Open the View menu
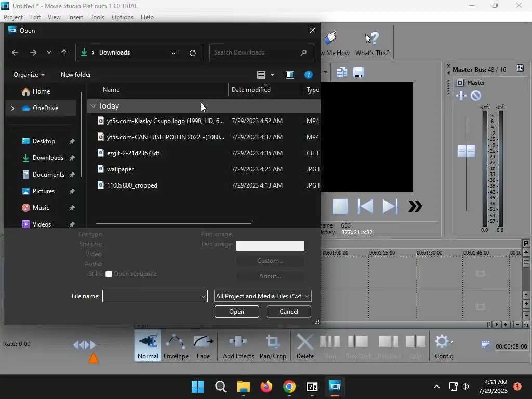 click(54, 17)
